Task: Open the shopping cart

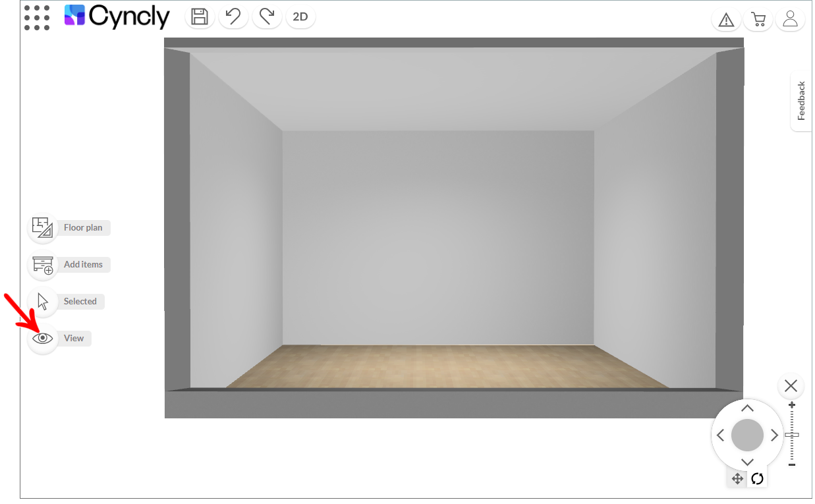Action: click(x=758, y=20)
